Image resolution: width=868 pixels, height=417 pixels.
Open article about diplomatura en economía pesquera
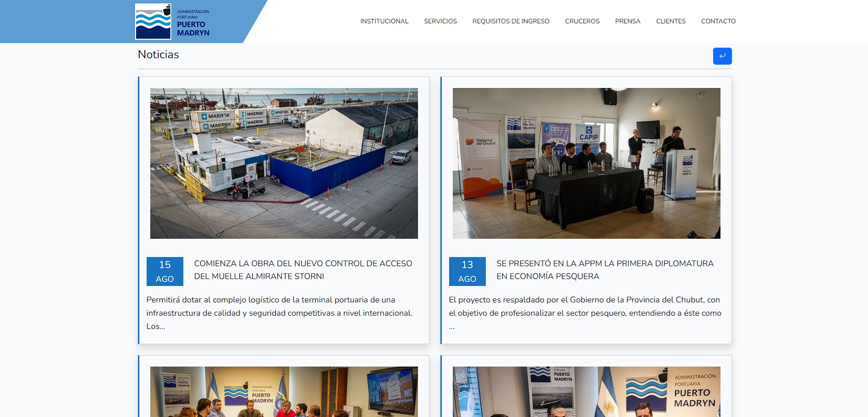605,270
